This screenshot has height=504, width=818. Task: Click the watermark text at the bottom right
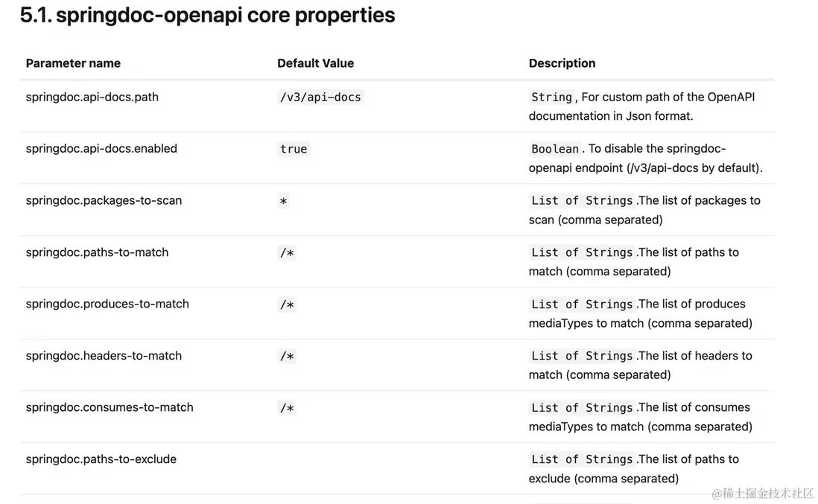[762, 493]
